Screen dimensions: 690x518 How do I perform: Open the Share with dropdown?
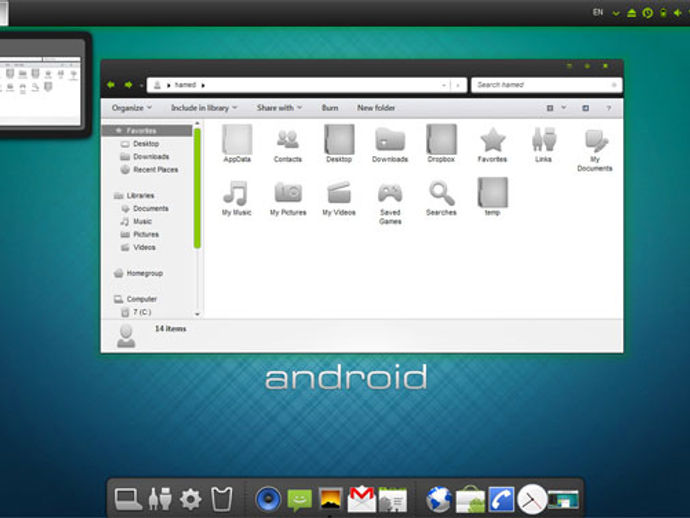279,108
